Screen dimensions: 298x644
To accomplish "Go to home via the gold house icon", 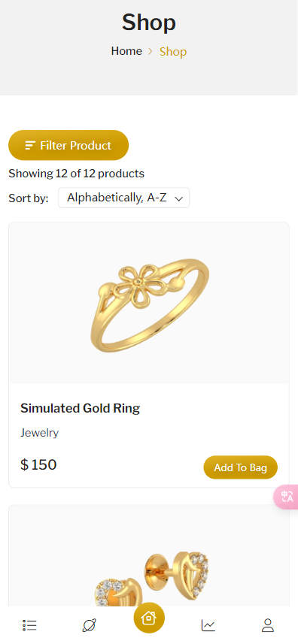I will tap(149, 617).
